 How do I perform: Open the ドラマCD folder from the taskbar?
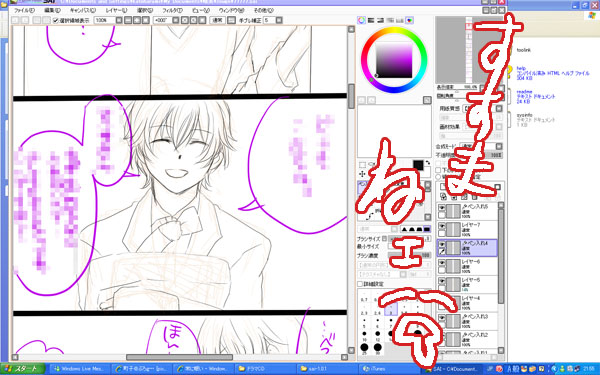tap(265, 369)
